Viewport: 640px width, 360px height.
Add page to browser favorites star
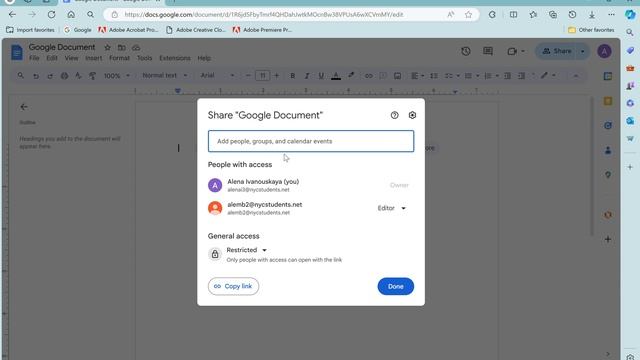[468, 15]
